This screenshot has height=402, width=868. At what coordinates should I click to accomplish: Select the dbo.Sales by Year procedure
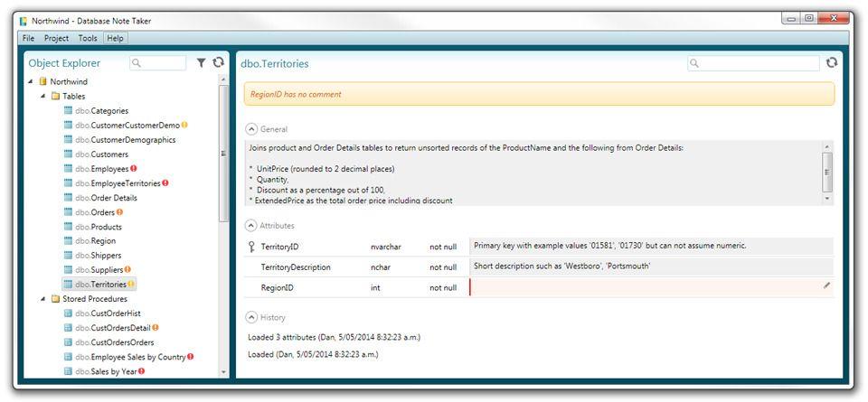click(106, 371)
